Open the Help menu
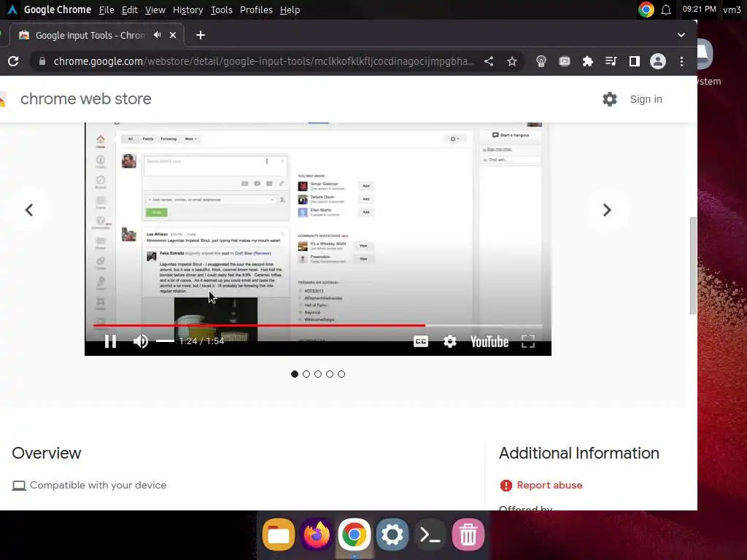The width and height of the screenshot is (747, 560). pyautogui.click(x=290, y=10)
